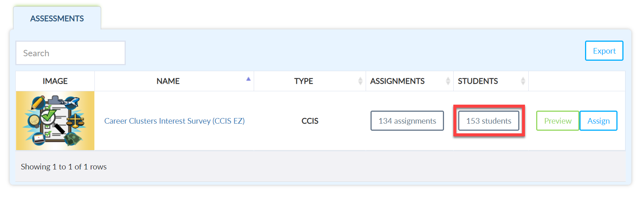Viewport: 644px width, 200px height.
Task: Export the assessments table
Action: pos(604,51)
